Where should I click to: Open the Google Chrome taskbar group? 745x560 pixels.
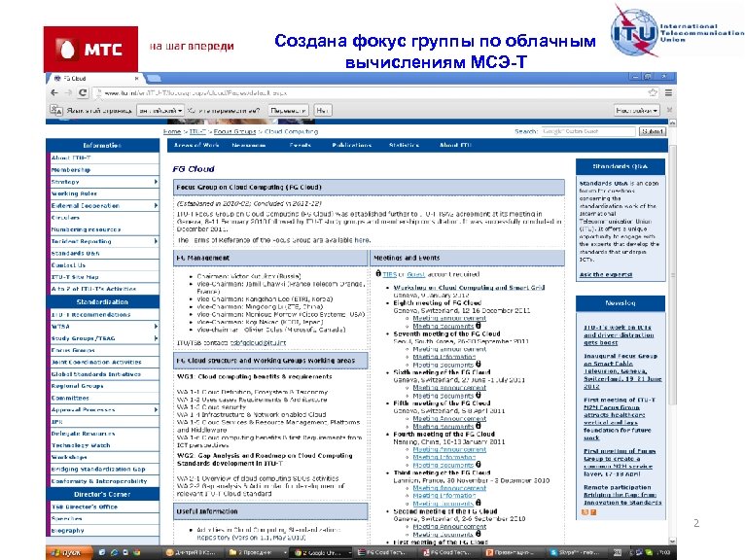321,553
